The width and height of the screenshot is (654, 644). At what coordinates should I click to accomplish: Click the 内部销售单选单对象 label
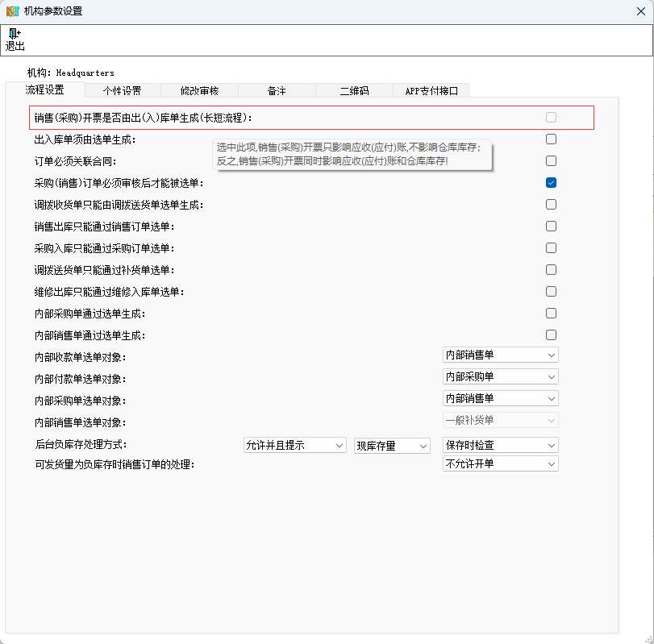coord(80,422)
